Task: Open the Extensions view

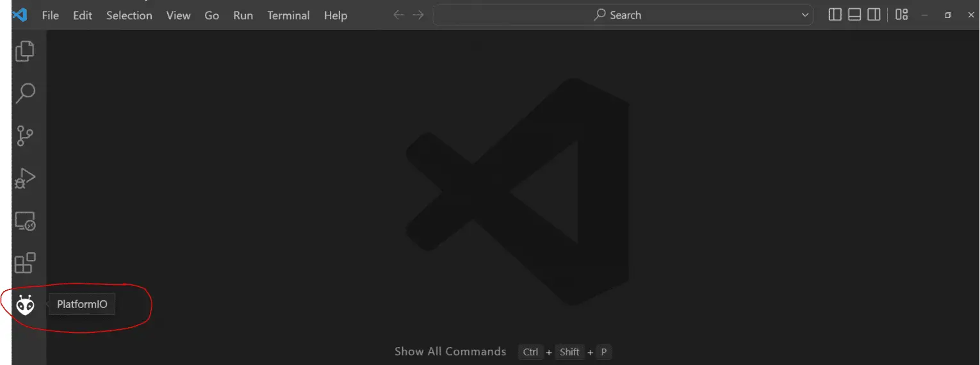Action: tap(25, 263)
